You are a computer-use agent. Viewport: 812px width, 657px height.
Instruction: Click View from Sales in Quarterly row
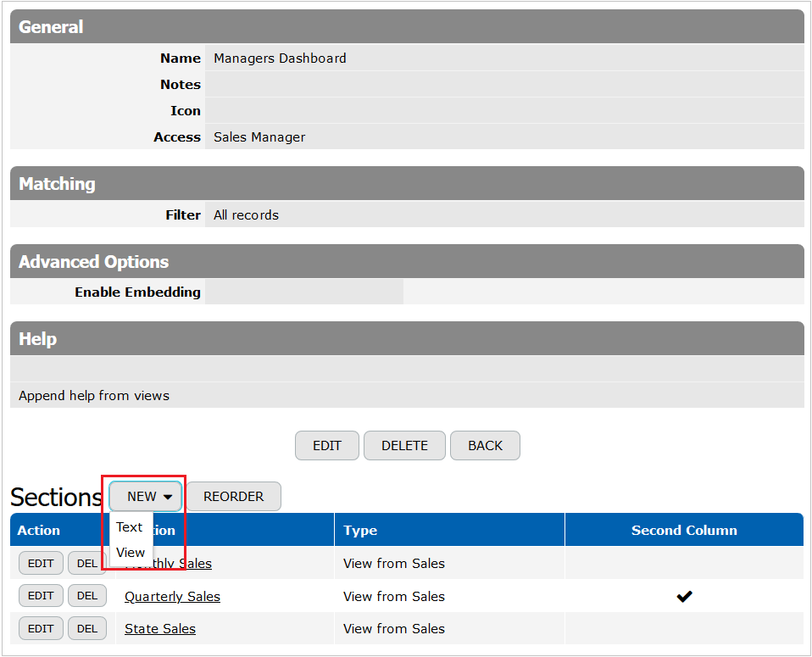click(393, 596)
